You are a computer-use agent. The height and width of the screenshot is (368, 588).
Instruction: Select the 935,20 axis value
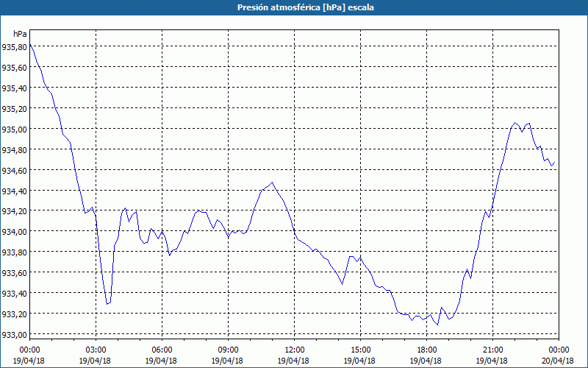tap(14, 108)
